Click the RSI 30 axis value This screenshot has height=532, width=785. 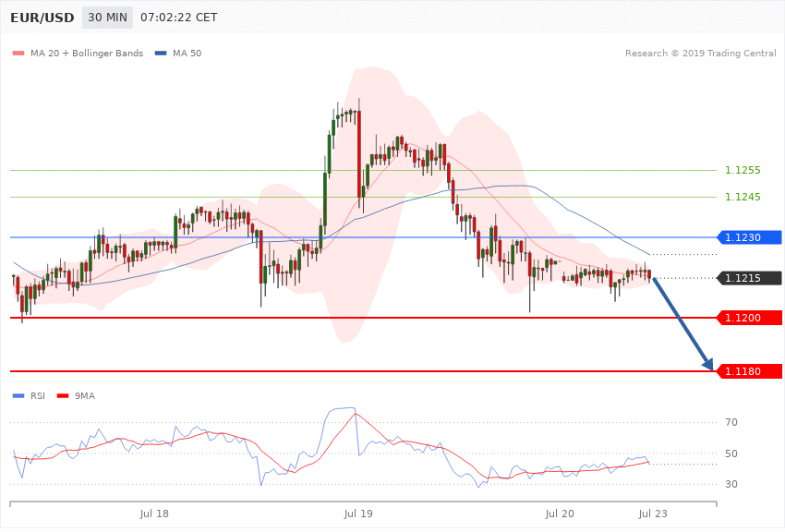731,484
